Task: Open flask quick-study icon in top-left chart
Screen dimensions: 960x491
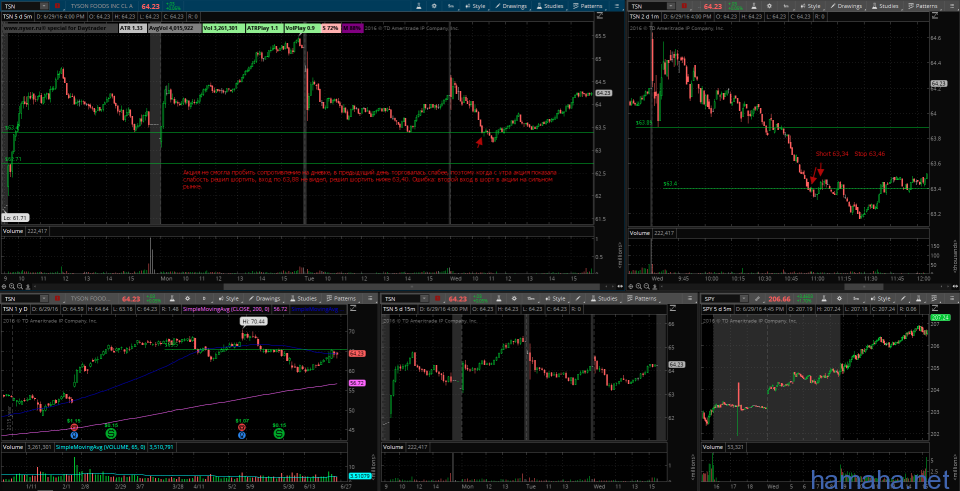Action: point(418,6)
